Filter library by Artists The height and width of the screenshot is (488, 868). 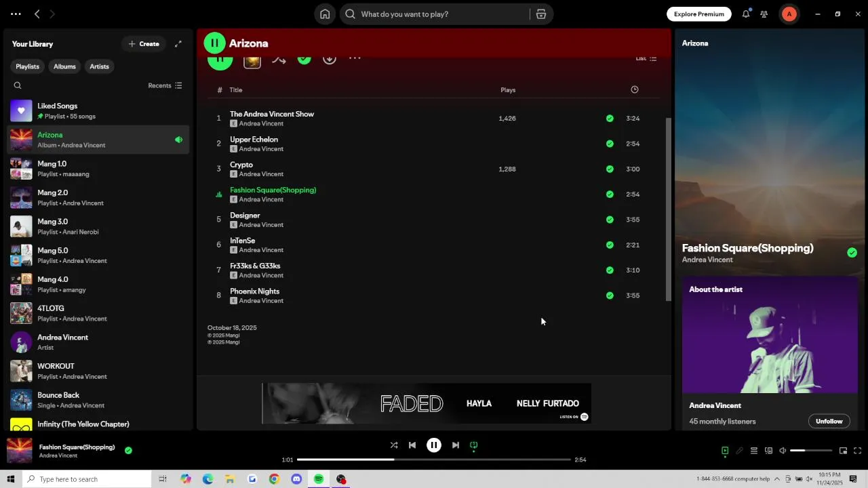[99, 66]
